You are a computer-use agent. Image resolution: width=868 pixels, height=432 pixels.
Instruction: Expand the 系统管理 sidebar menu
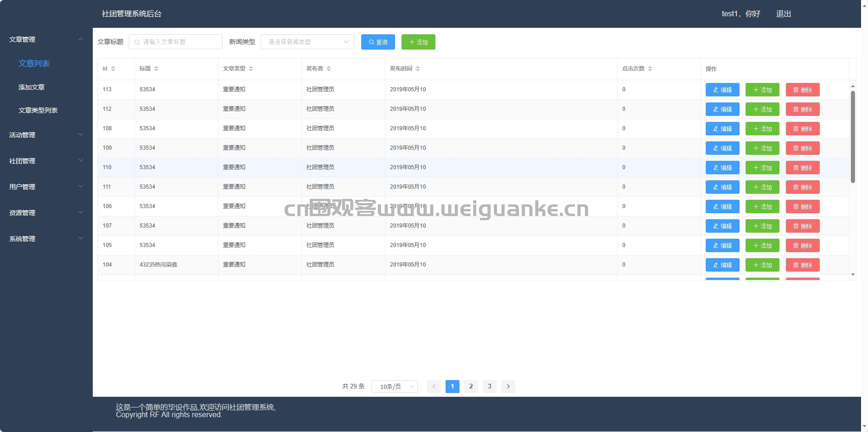coord(46,239)
